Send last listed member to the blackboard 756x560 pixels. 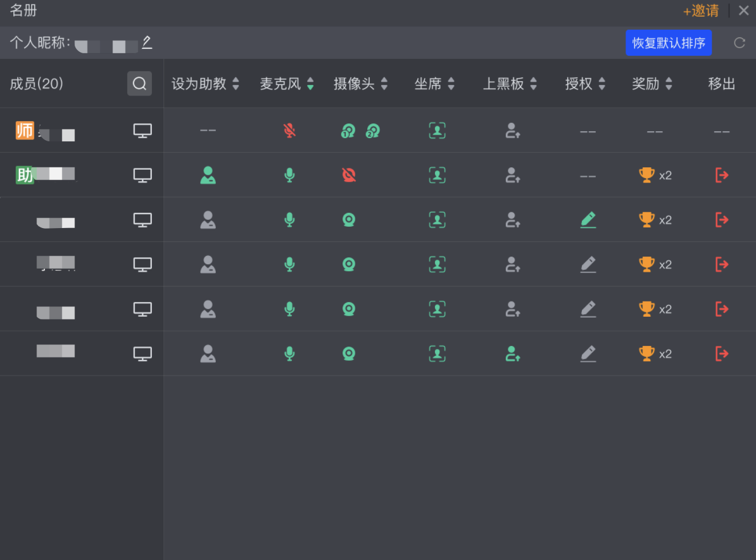(x=513, y=353)
